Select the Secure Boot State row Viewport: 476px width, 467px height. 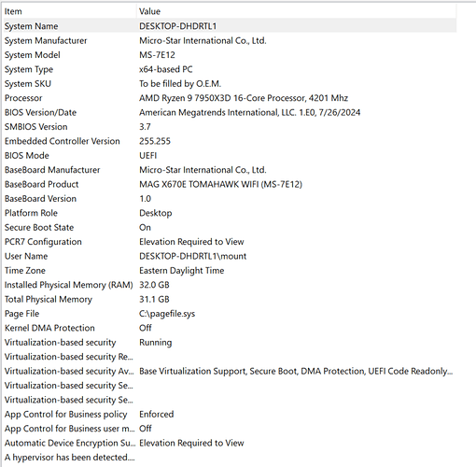click(x=230, y=227)
